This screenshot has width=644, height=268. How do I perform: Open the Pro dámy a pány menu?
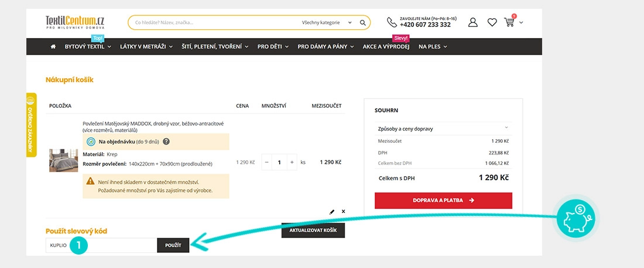click(326, 46)
